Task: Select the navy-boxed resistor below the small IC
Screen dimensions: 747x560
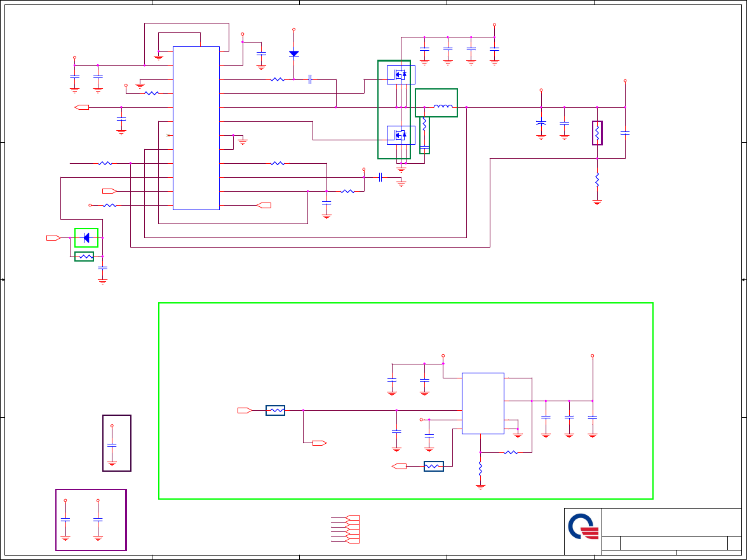Action: pyautogui.click(x=433, y=466)
